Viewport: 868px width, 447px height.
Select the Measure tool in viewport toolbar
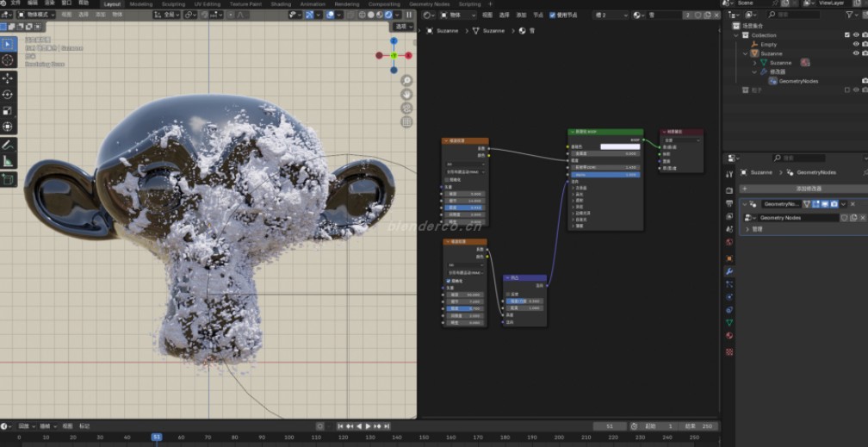click(9, 161)
